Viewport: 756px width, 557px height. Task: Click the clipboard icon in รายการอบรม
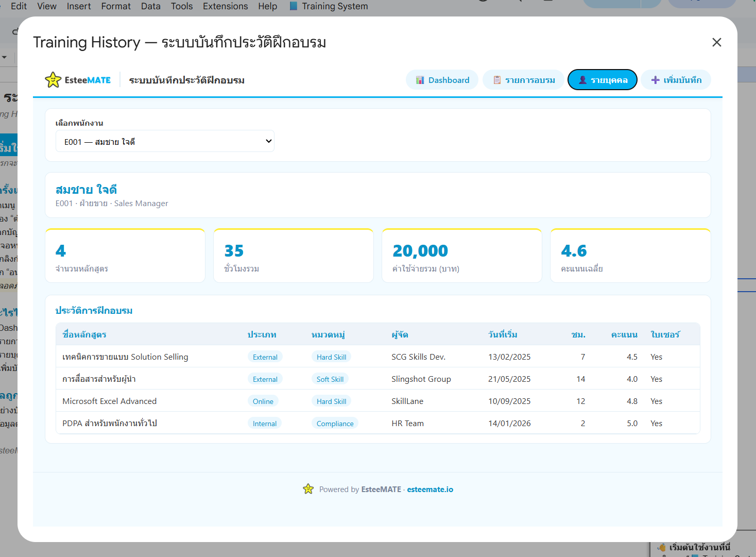point(497,80)
